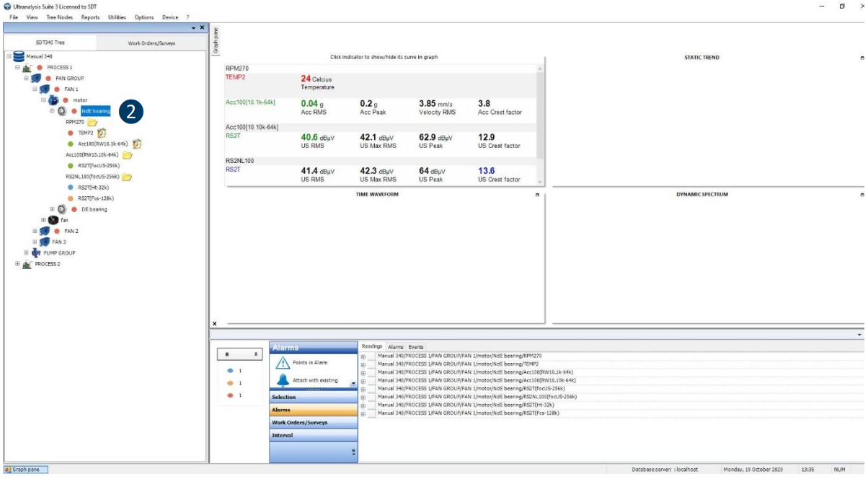
Task: Expand the RPM270 reading row in list
Action: click(x=363, y=356)
